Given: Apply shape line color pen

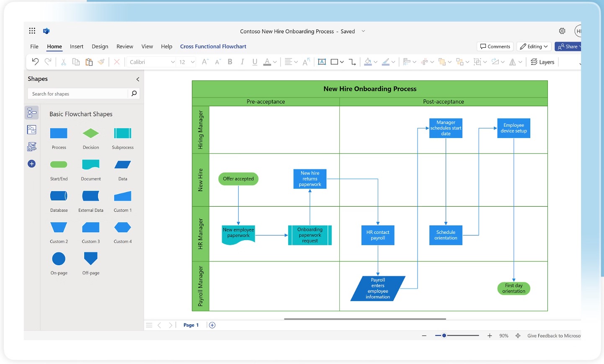Looking at the screenshot, I should coord(386,62).
